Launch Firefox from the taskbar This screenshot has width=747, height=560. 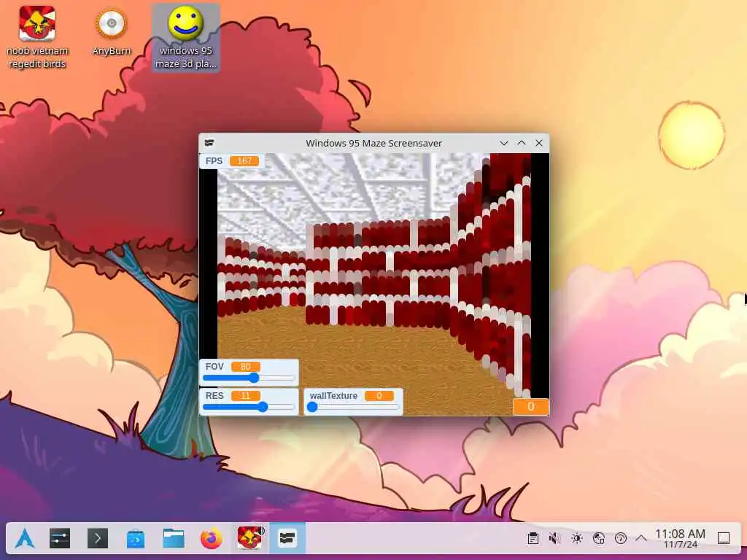pyautogui.click(x=211, y=539)
